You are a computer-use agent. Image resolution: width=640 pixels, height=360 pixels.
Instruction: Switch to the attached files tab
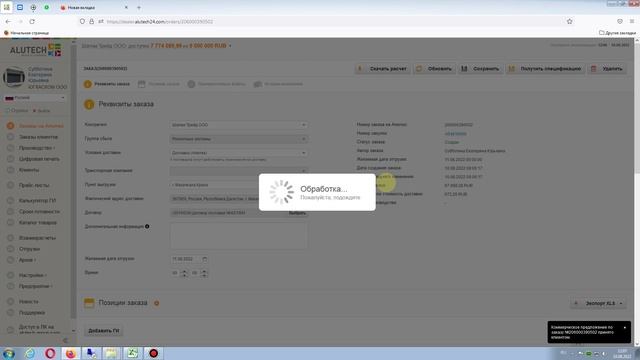click(x=217, y=84)
